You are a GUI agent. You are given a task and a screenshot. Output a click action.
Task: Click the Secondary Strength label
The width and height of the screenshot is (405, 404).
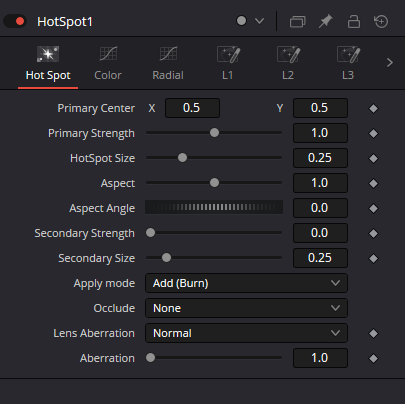coord(85,233)
